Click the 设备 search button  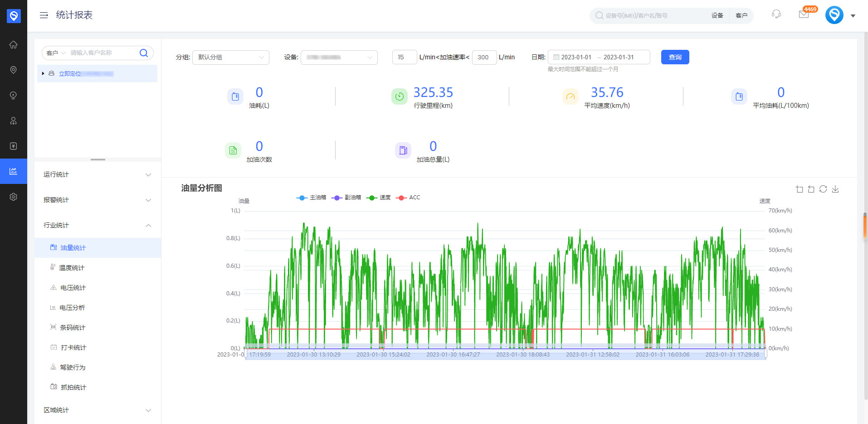click(x=717, y=16)
